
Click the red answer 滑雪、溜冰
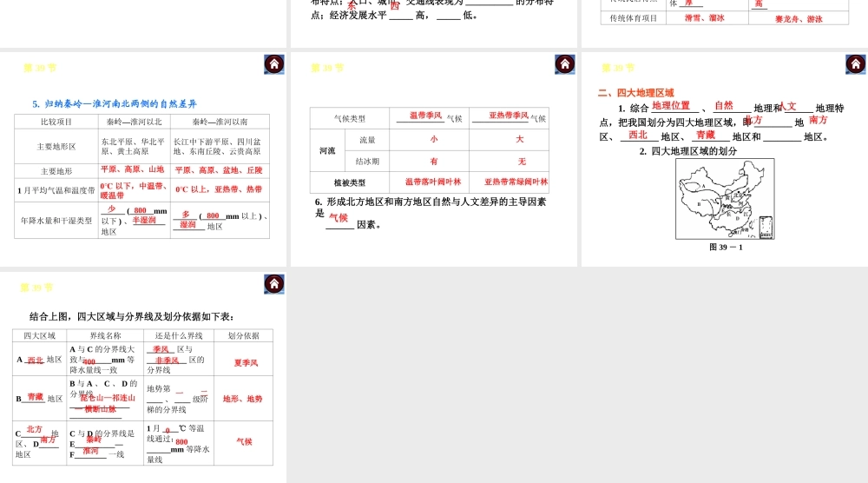pyautogui.click(x=704, y=17)
